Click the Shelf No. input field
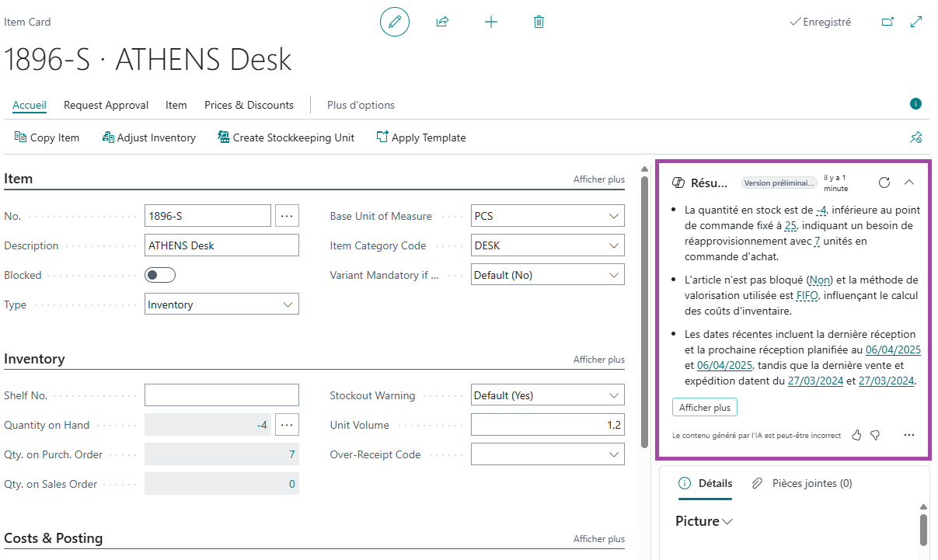 point(221,395)
